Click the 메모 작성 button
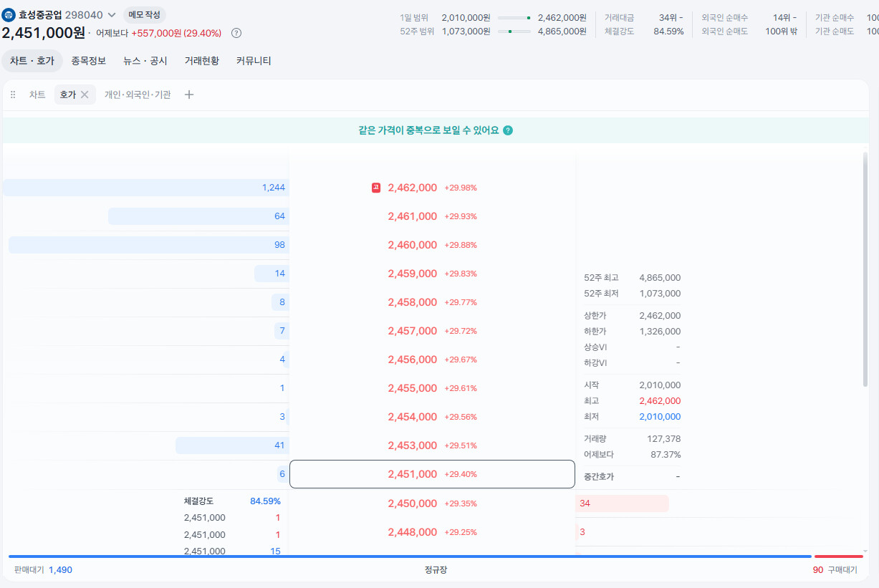Viewport: 879px width, 588px height. (x=145, y=14)
